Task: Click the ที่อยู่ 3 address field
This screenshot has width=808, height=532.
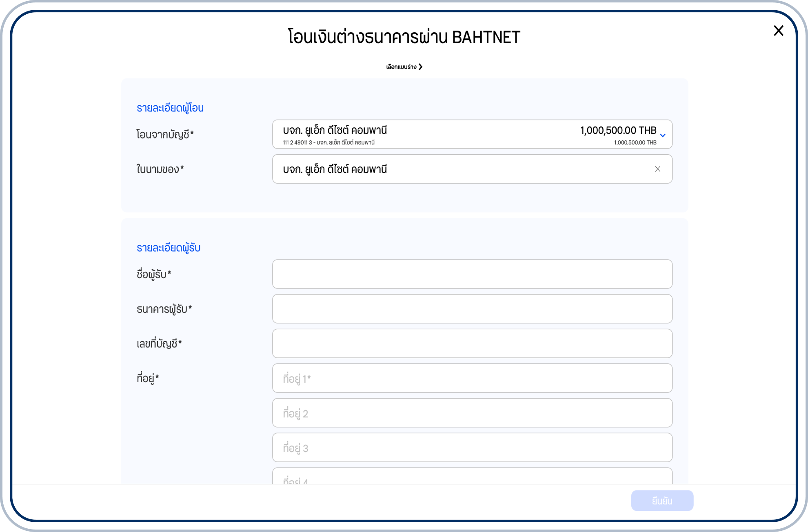Action: 472,448
